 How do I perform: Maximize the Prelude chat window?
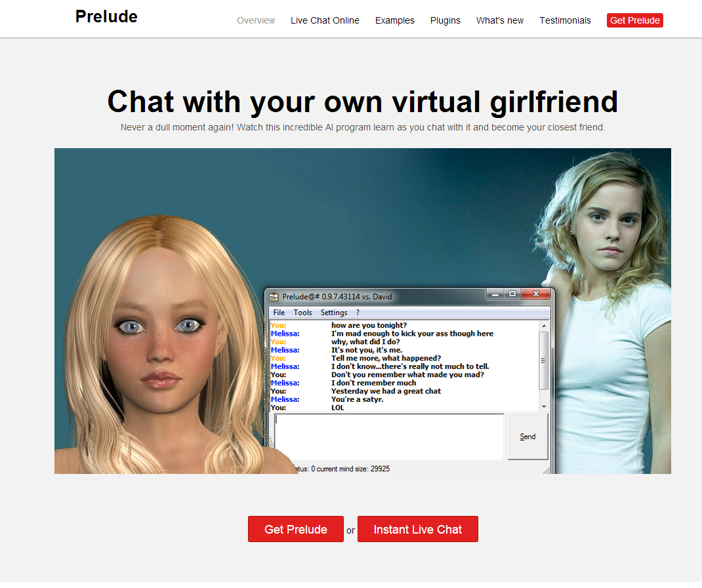512,294
